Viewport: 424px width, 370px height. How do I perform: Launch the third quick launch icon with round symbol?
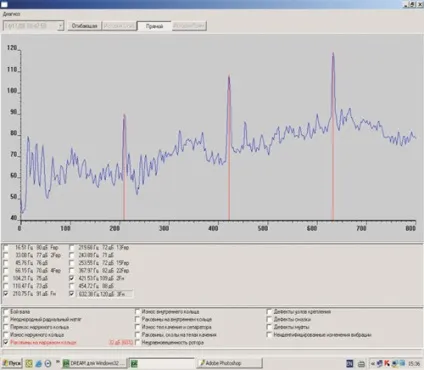pyautogui.click(x=48, y=363)
